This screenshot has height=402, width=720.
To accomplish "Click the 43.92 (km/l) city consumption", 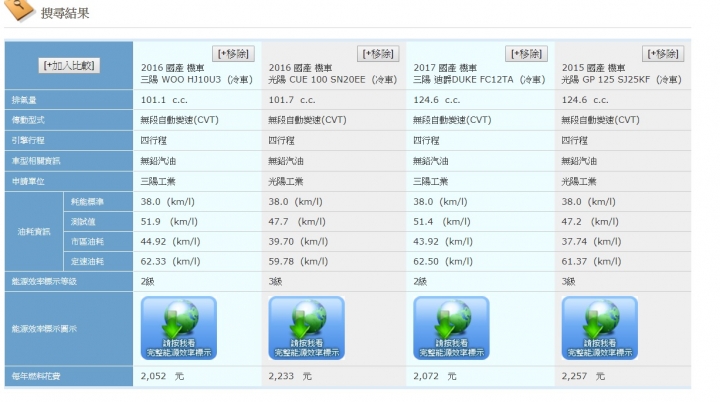I will pyautogui.click(x=443, y=242).
